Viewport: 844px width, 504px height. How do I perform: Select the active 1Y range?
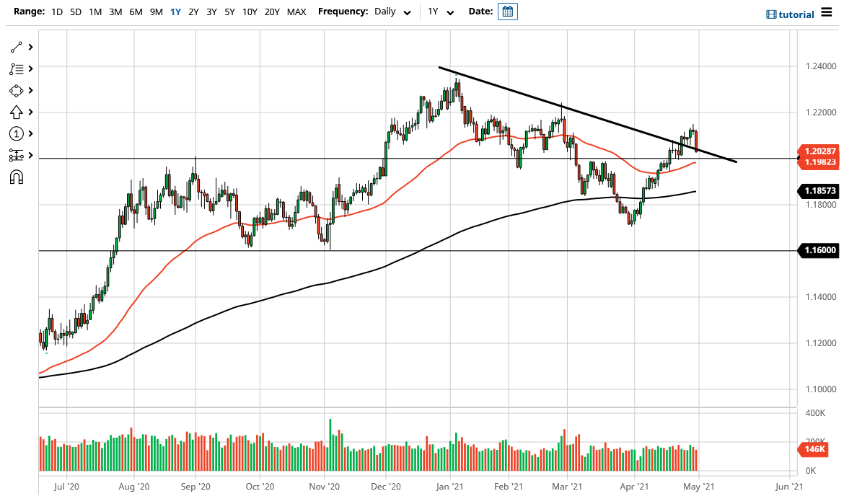(x=175, y=12)
